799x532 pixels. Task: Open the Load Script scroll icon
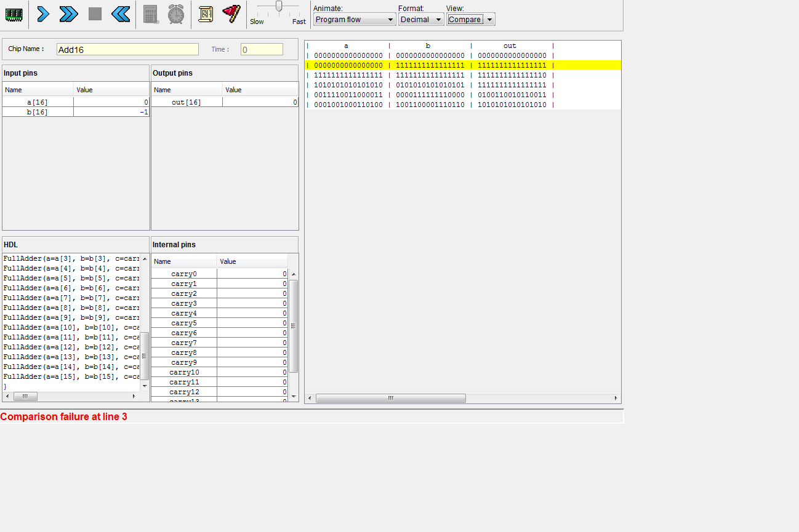coord(206,14)
